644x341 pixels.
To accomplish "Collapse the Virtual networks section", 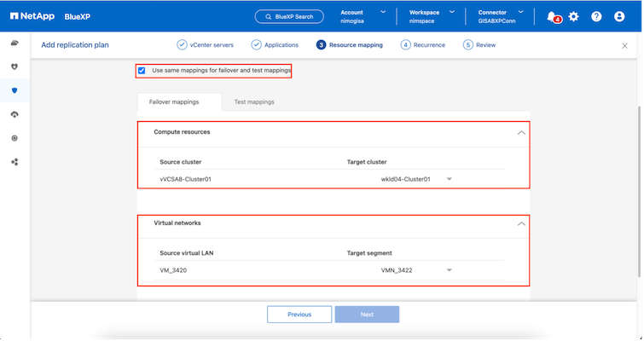I will pos(519,223).
